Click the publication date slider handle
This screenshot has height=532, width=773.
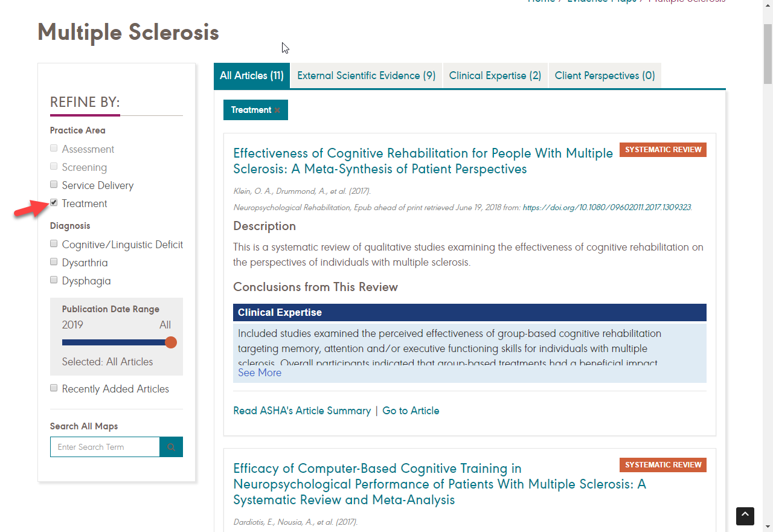pos(171,342)
